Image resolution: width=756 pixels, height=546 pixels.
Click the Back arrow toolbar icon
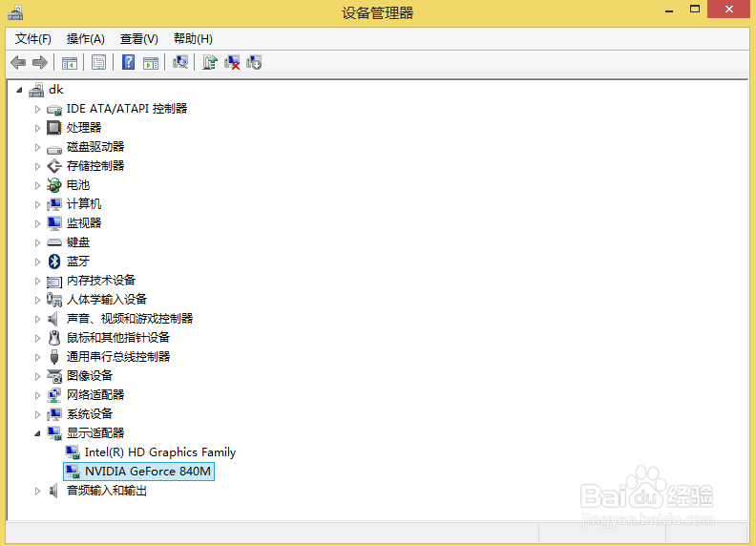coord(18,62)
